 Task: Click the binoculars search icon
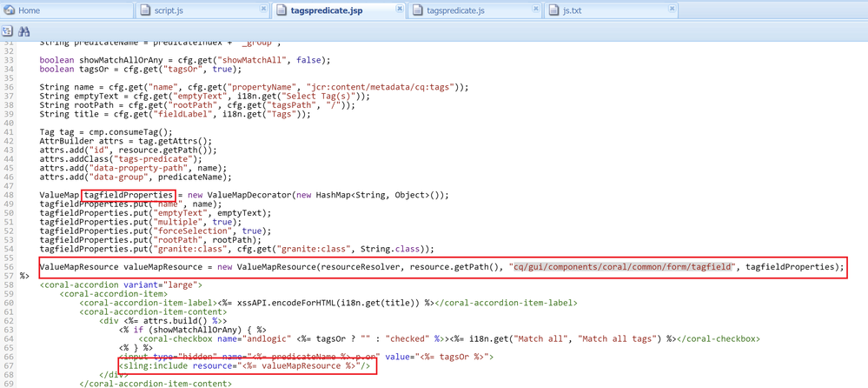pos(24,31)
